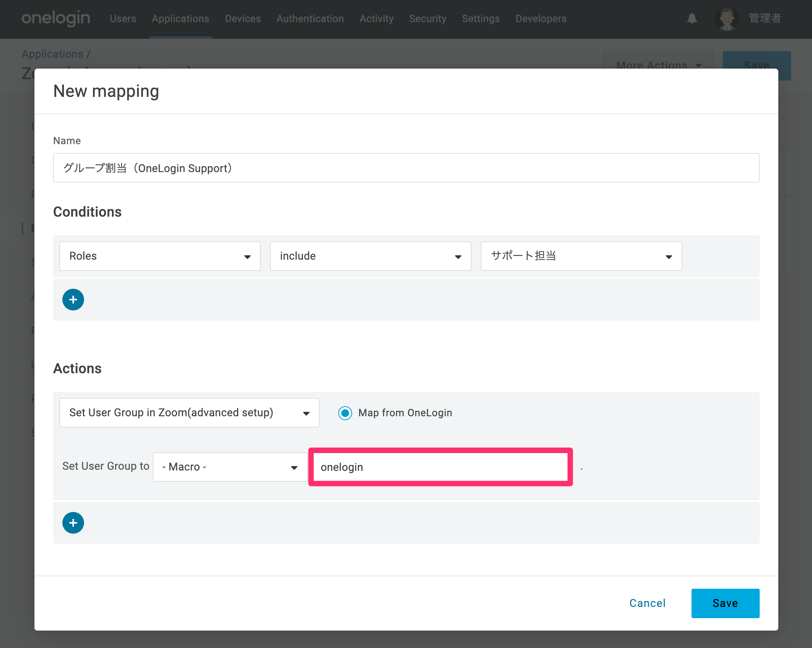Click the Set User Group to label

106,466
